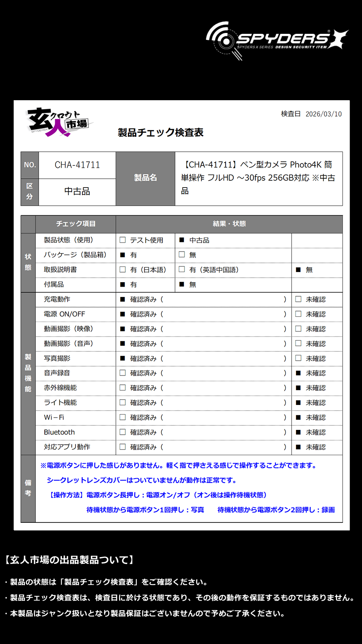
Task: Toggle 付属品 有 checkbox
Action: point(123,285)
